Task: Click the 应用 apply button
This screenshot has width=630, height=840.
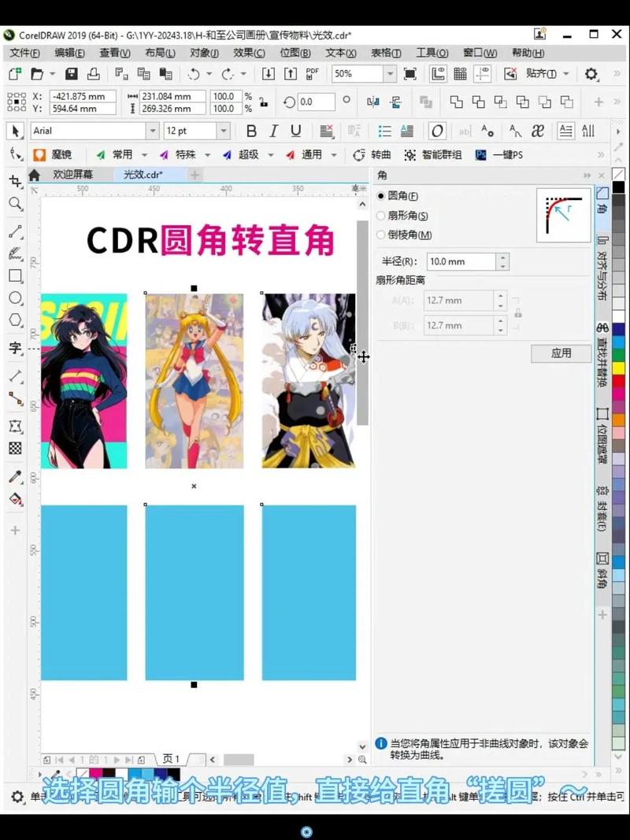Action: [x=561, y=353]
